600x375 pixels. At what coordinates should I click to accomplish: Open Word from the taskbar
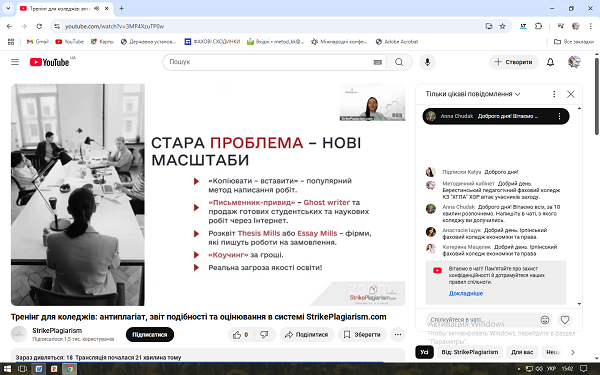[39, 369]
